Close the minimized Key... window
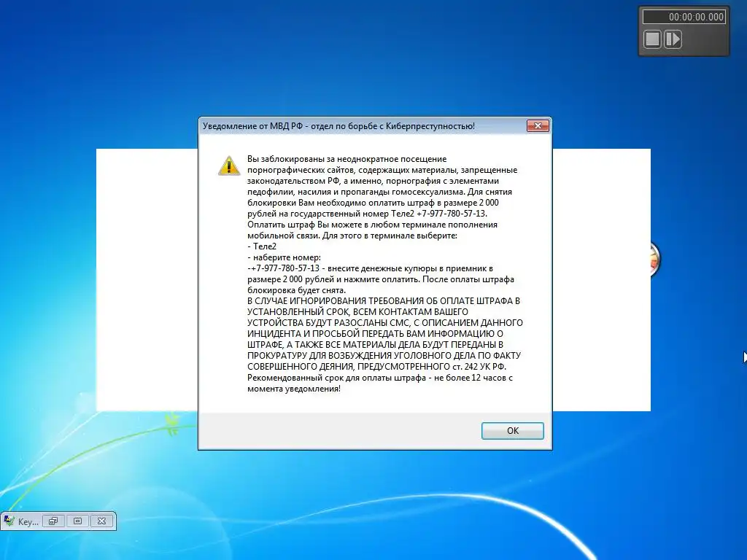Viewport: 747px width, 560px height. 101,521
